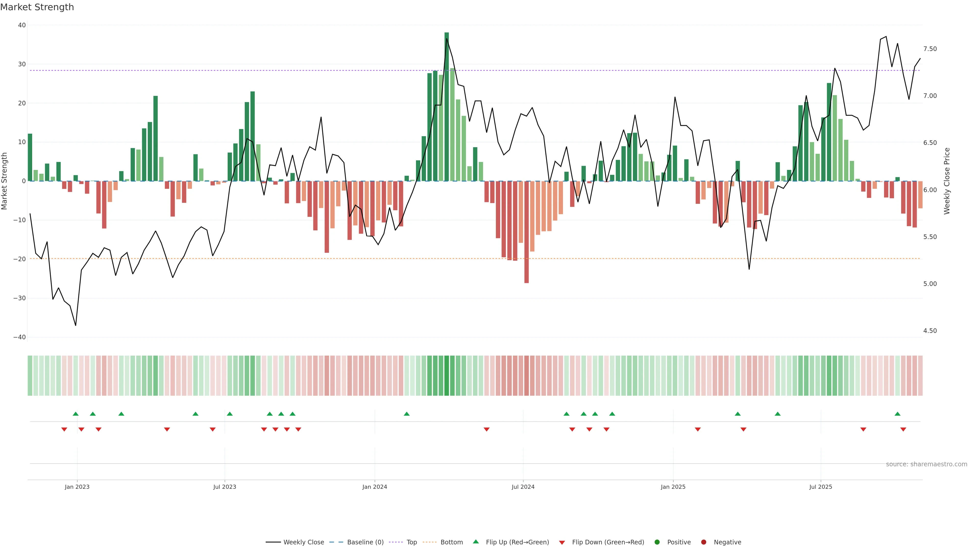Click the red Negative circle legend icon
Screen dimensions: 980x551
click(703, 542)
